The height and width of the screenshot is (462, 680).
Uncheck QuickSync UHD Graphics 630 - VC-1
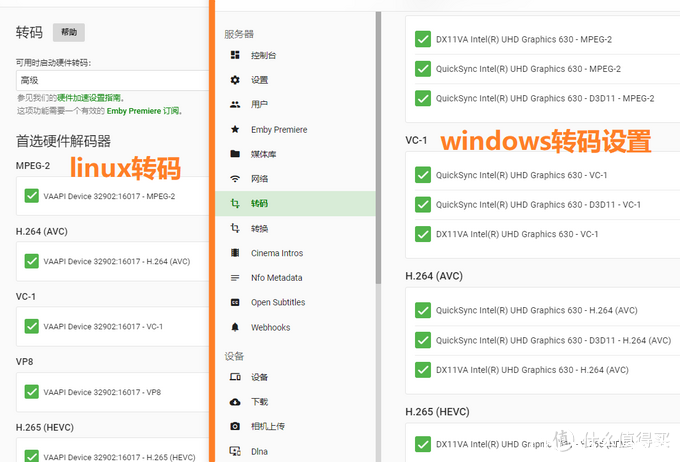coord(423,175)
